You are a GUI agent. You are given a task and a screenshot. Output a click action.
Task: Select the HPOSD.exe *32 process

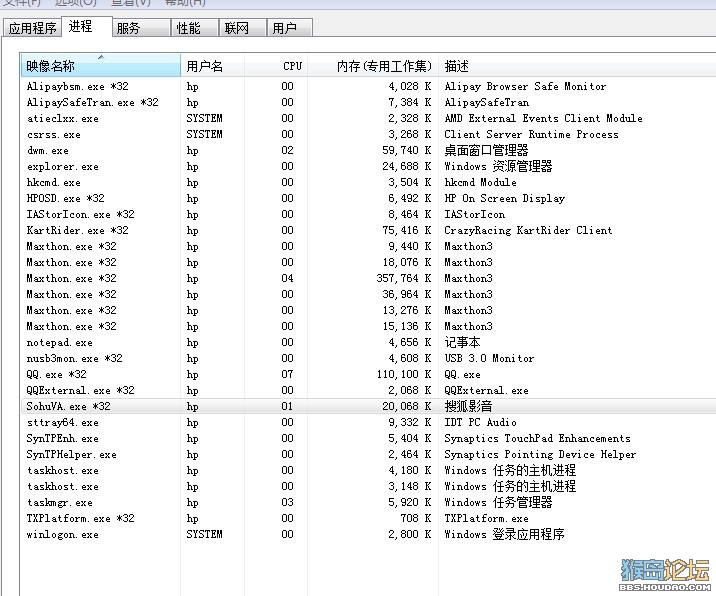[368, 198]
